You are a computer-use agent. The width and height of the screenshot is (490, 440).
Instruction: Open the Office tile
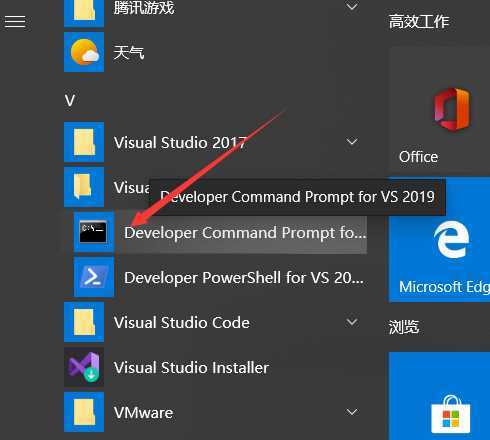pyautogui.click(x=439, y=112)
